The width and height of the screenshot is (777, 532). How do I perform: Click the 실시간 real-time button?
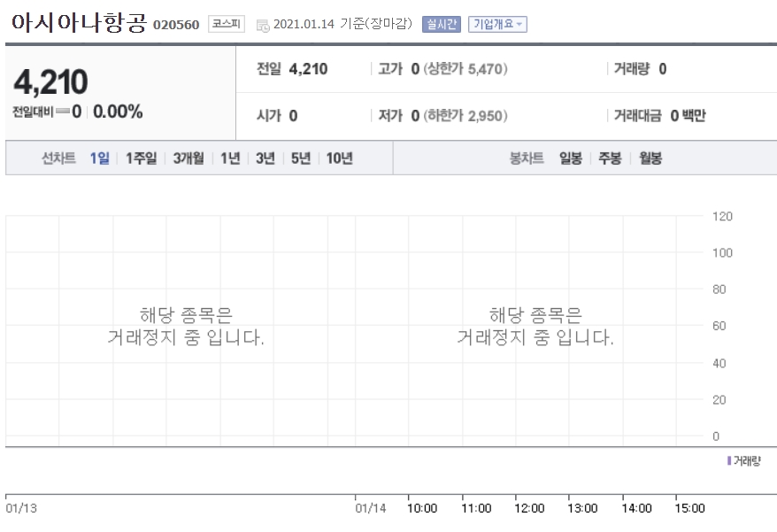(441, 24)
